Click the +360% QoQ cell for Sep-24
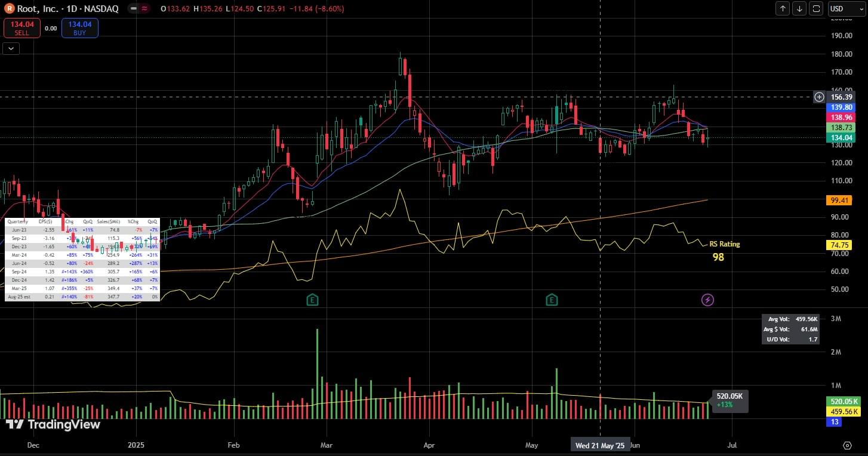This screenshot has width=868, height=456. pyautogui.click(x=88, y=271)
